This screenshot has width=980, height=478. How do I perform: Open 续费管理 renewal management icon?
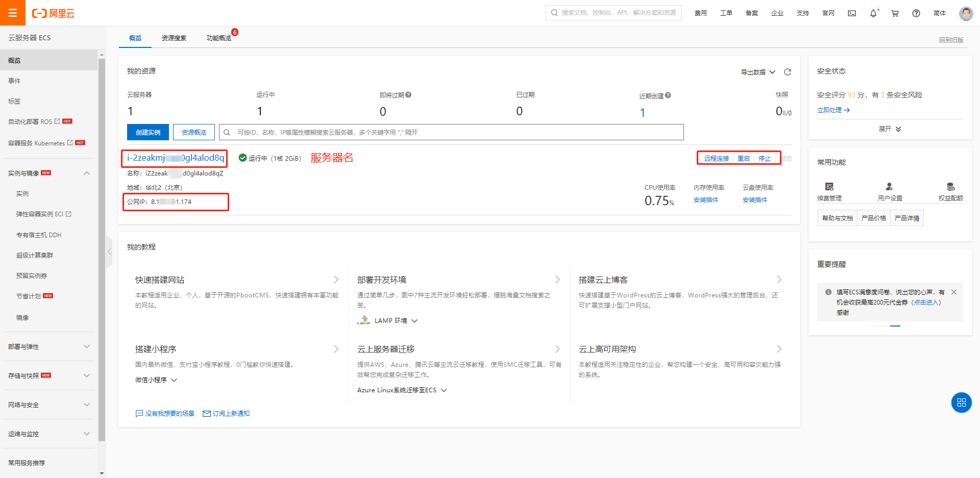(829, 187)
